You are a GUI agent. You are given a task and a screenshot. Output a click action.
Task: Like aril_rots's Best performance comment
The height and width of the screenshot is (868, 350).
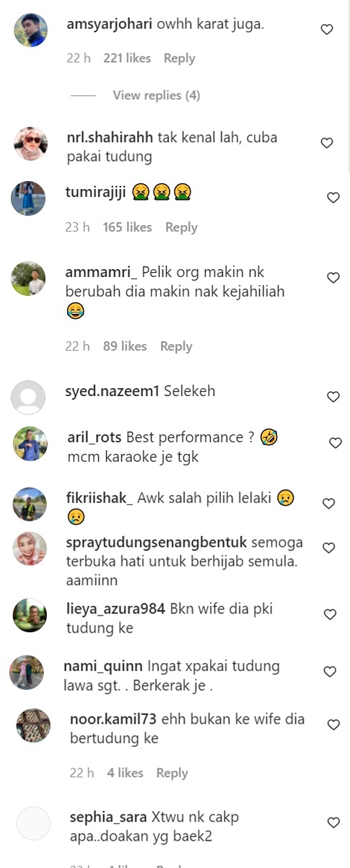[336, 443]
